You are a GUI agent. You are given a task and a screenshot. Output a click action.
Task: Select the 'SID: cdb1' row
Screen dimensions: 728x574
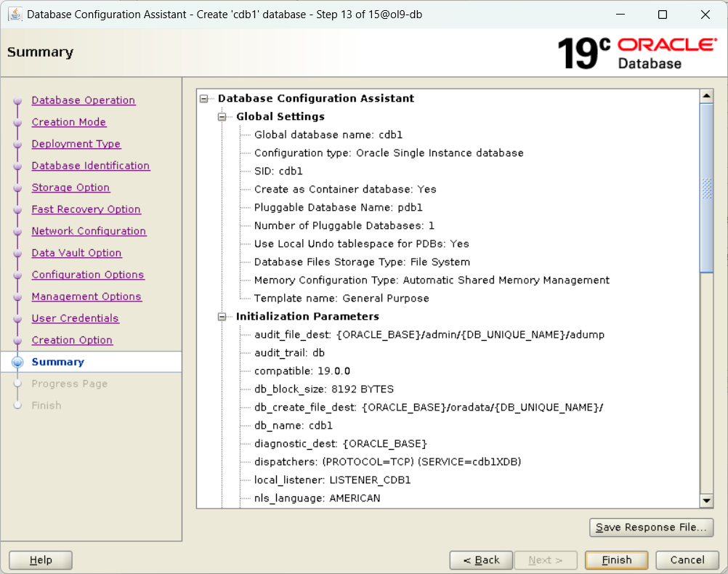pyautogui.click(x=278, y=171)
